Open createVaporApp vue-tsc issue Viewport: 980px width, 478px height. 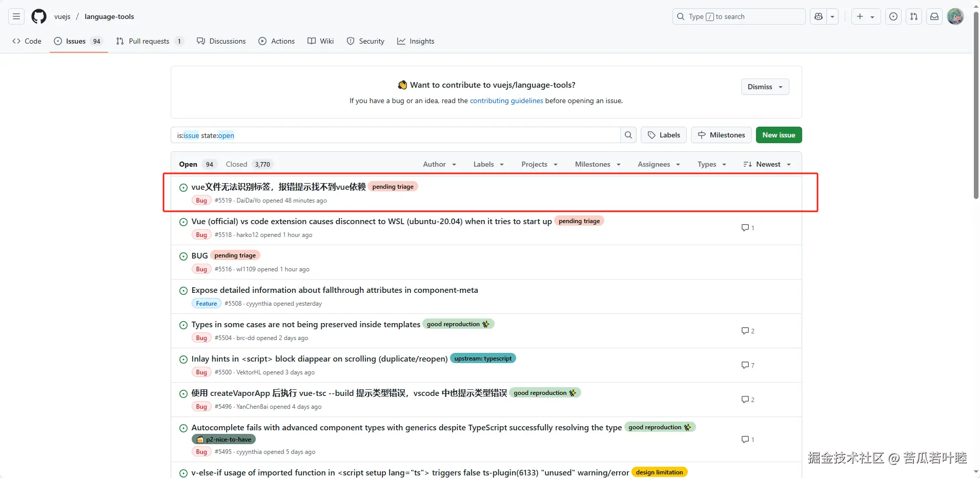(x=349, y=393)
